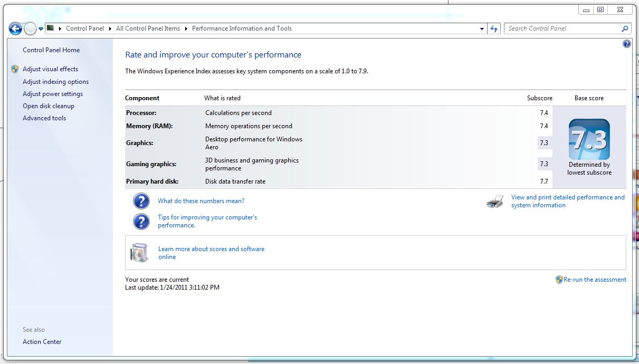Screen dimensions: 639x364
Task: Refresh the address bar view
Action: tap(494, 29)
